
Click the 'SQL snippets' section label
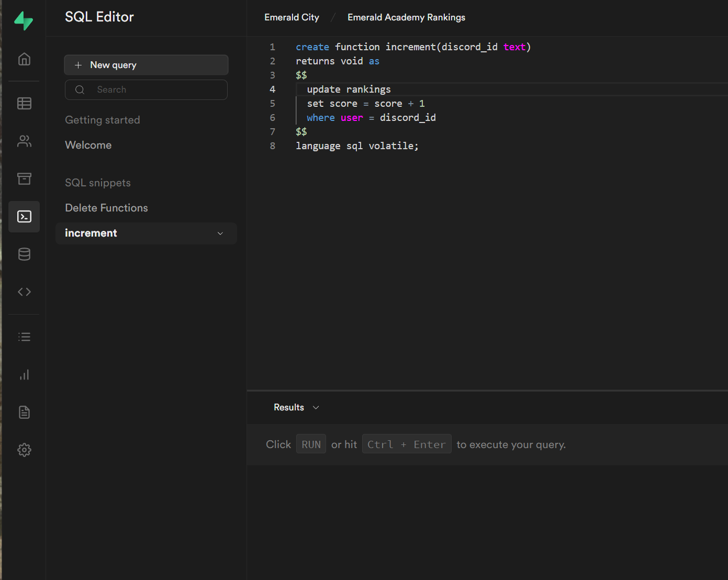98,183
